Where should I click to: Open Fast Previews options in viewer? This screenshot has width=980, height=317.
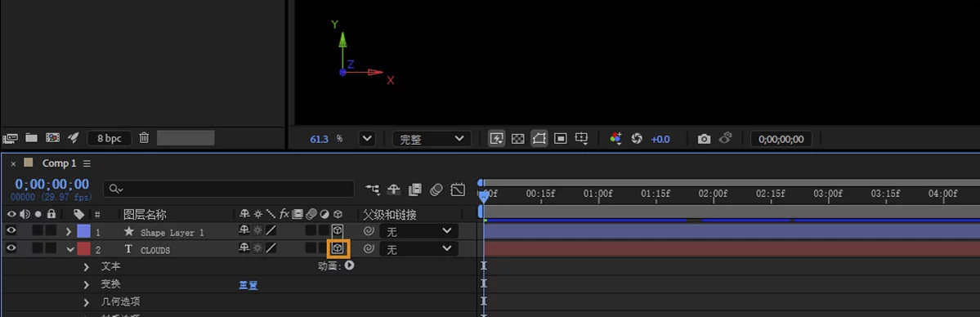497,139
